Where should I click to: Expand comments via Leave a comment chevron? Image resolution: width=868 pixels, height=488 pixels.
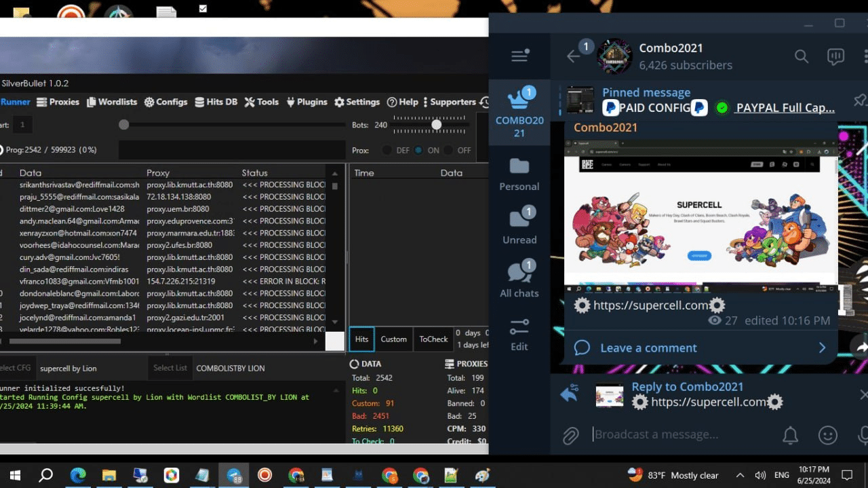[822, 348]
